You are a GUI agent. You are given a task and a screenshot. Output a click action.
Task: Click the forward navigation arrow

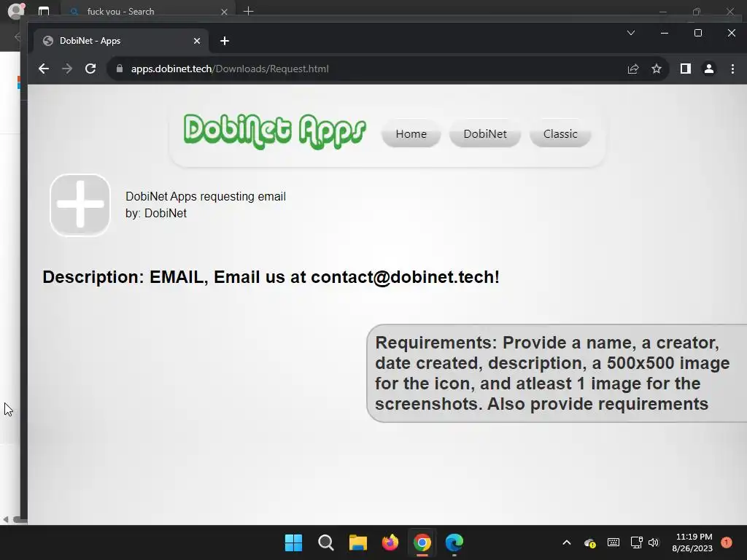[67, 69]
